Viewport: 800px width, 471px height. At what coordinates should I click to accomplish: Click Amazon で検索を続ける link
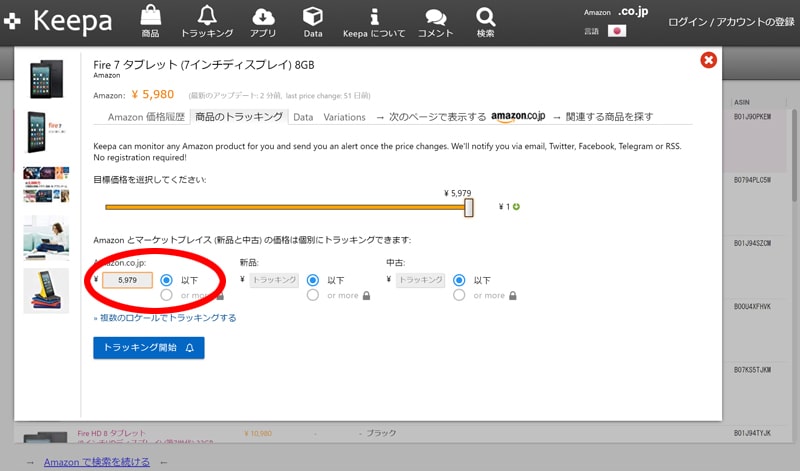point(96,462)
